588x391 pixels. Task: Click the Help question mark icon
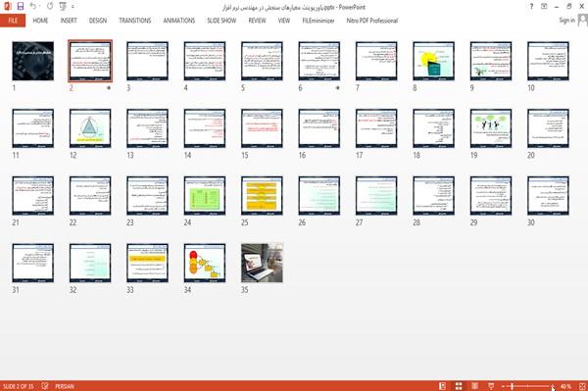[531, 7]
